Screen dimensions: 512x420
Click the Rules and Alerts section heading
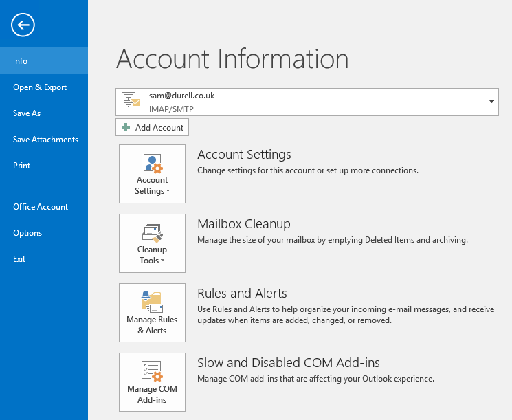(243, 294)
